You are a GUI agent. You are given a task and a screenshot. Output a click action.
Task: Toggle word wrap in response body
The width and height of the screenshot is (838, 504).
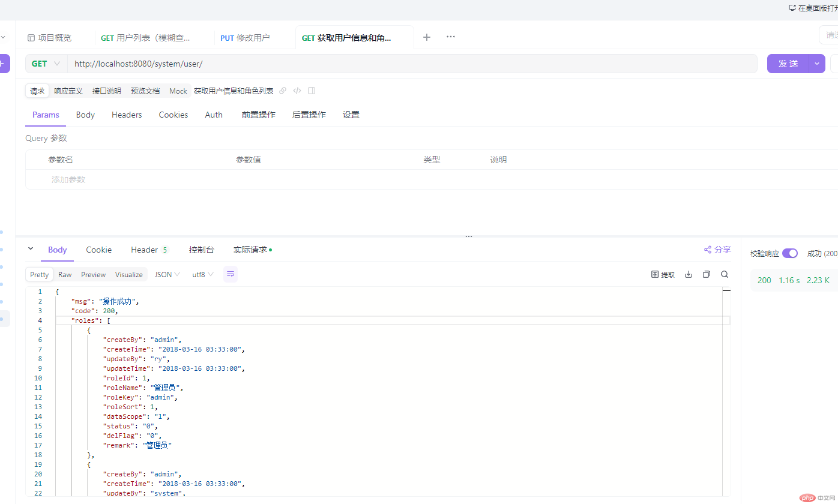tap(231, 274)
